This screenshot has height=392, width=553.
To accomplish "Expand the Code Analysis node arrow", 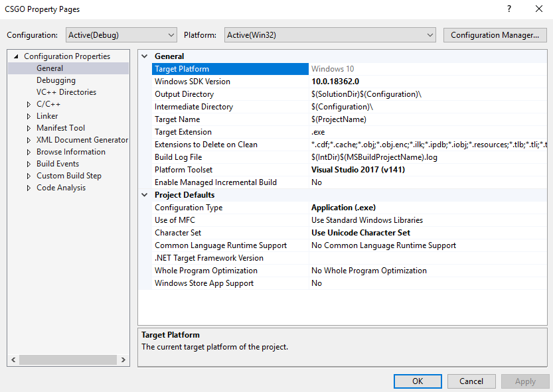I will (29, 188).
